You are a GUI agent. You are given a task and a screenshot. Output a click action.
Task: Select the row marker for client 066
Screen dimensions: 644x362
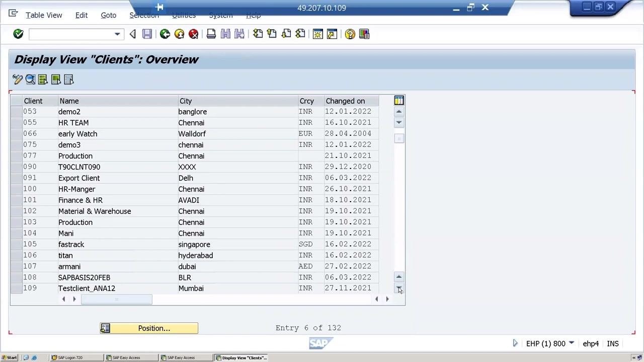pyautogui.click(x=16, y=134)
